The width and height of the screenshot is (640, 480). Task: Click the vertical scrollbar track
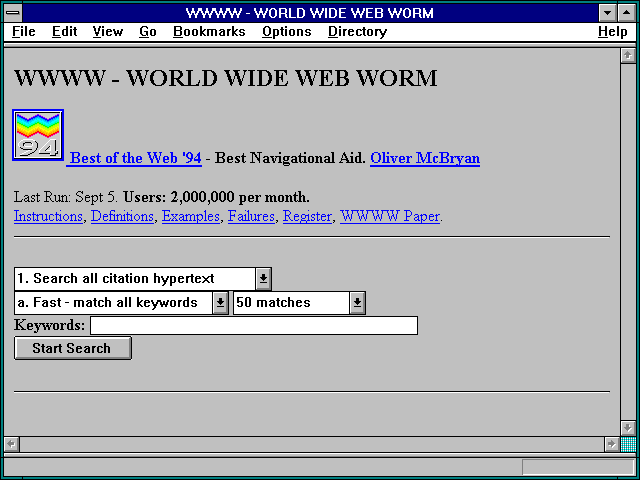[628, 242]
